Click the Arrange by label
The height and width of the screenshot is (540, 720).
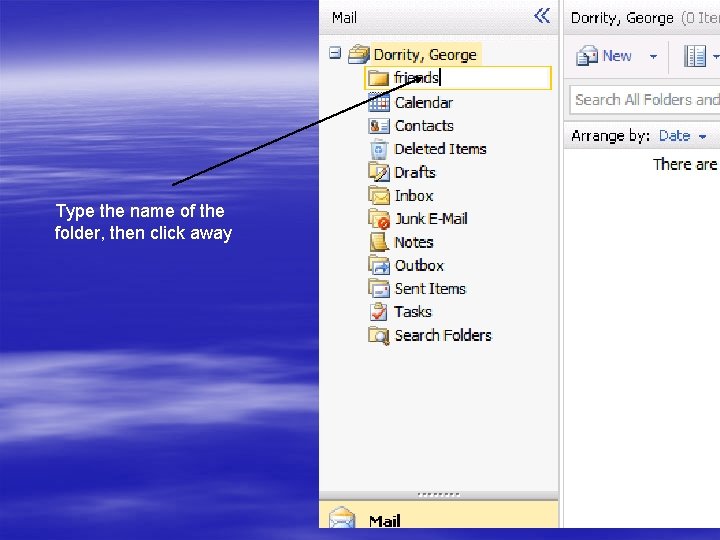tap(610, 136)
